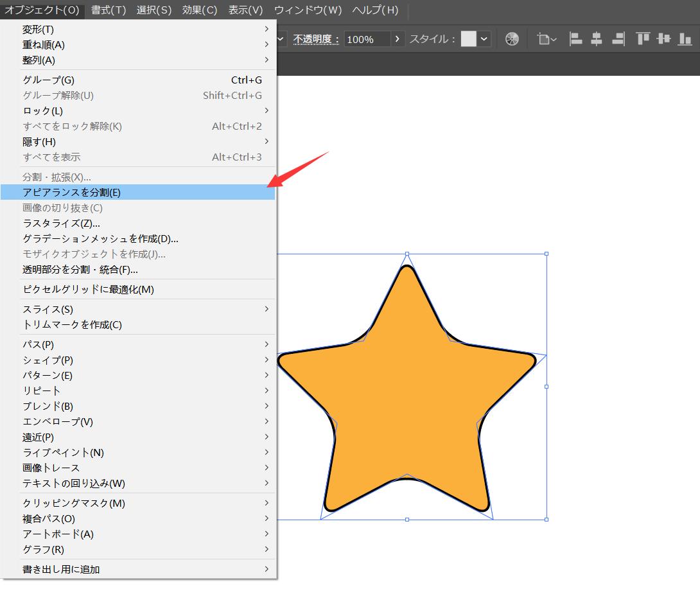Viewport: 700px width, 605px height.
Task: Open the 選択(S) menu
Action: coord(154,10)
